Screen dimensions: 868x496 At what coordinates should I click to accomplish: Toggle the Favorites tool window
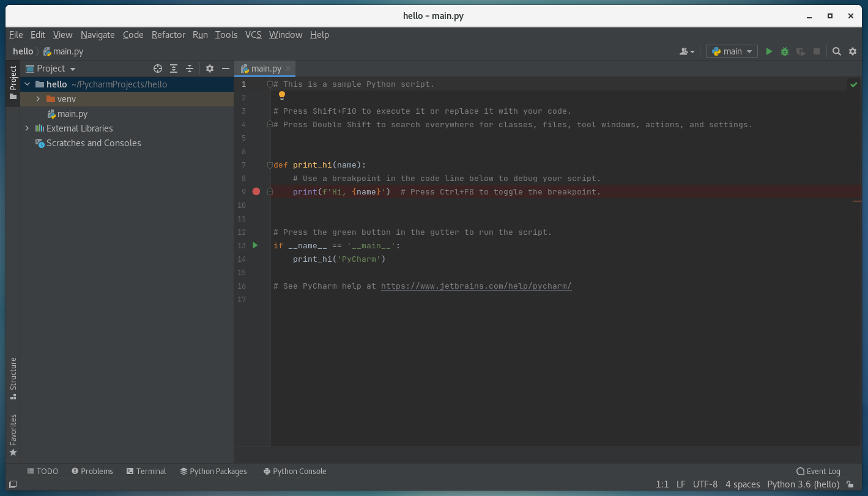tap(13, 434)
